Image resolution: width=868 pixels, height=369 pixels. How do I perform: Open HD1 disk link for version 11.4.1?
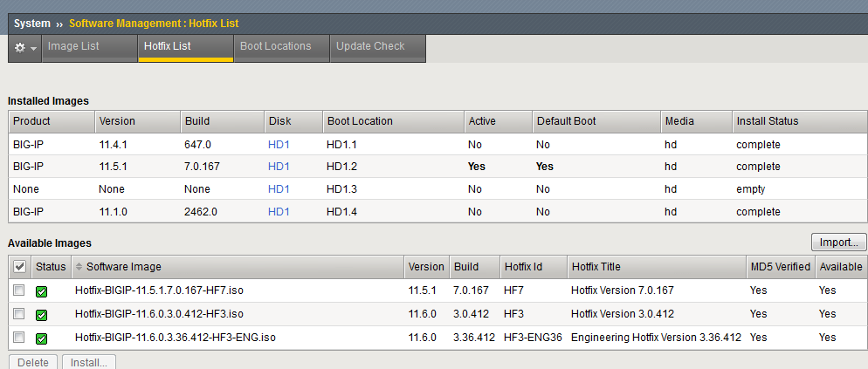coord(279,145)
